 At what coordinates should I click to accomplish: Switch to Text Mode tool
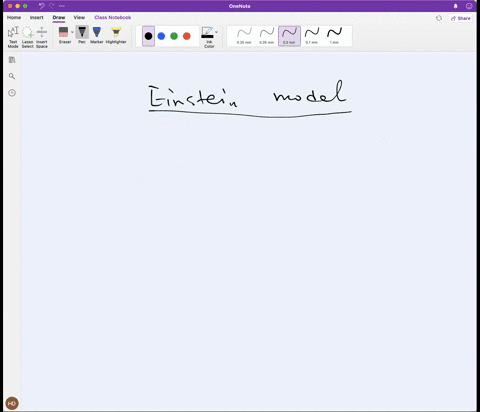click(x=13, y=37)
